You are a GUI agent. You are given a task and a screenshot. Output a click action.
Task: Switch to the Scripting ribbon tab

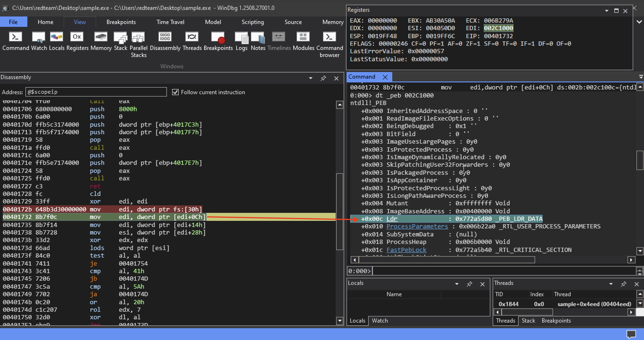coord(253,22)
